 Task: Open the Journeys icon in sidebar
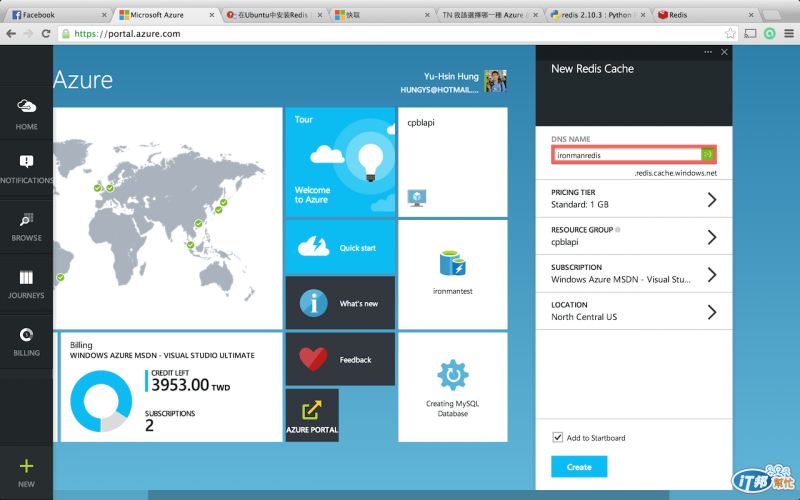point(26,278)
